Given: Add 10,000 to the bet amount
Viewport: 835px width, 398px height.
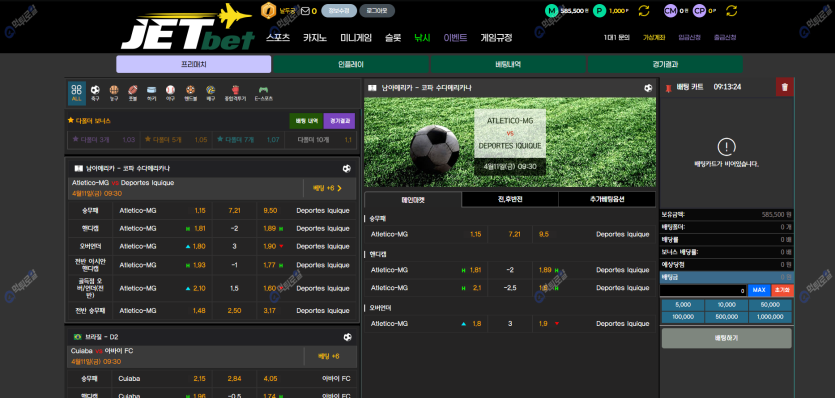Looking at the screenshot, I should [726, 305].
